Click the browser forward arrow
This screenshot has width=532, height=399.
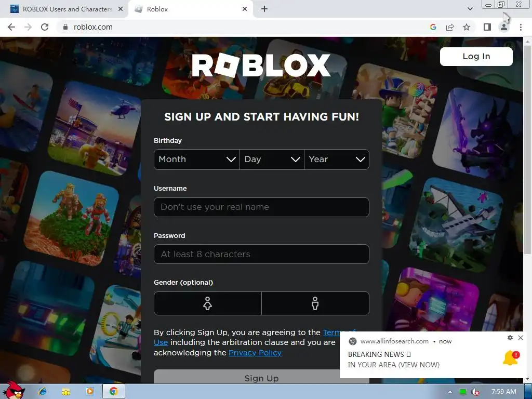[x=28, y=27]
